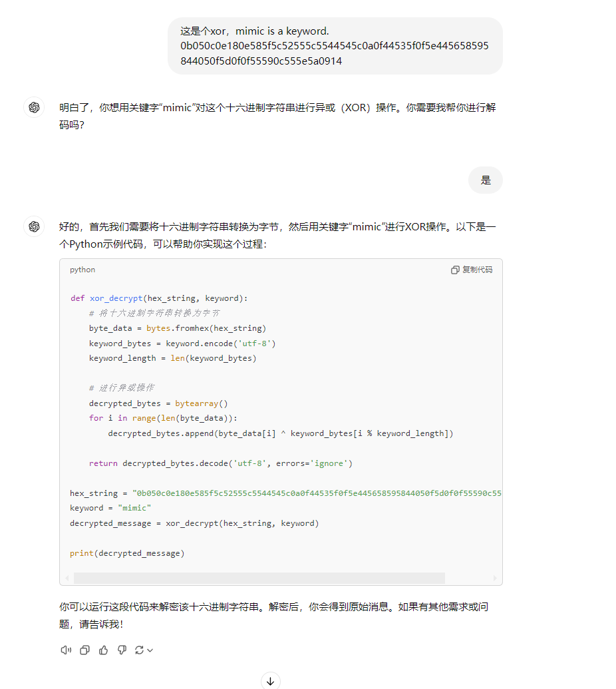
Task: Click the down-arrow button at page bottom
Action: click(270, 680)
